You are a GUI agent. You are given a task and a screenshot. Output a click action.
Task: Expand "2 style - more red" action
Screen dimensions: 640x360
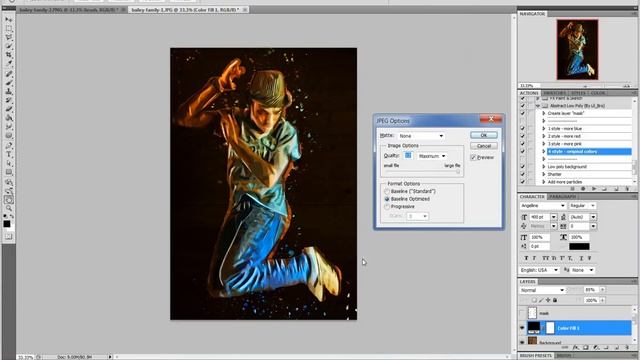point(544,136)
